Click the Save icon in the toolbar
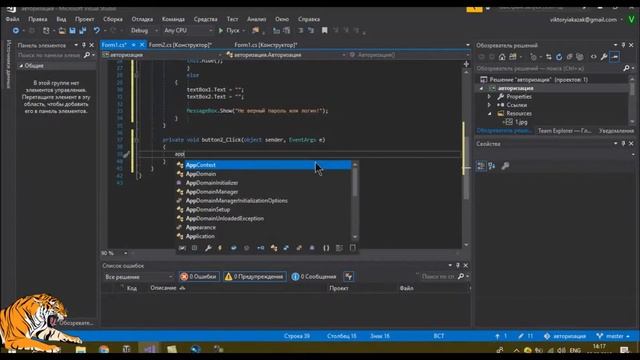 (72, 31)
